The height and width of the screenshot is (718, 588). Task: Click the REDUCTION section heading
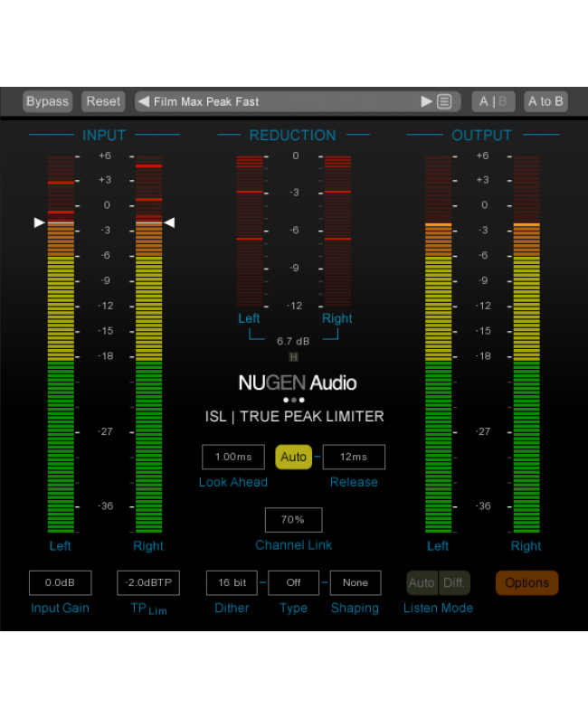tap(292, 135)
